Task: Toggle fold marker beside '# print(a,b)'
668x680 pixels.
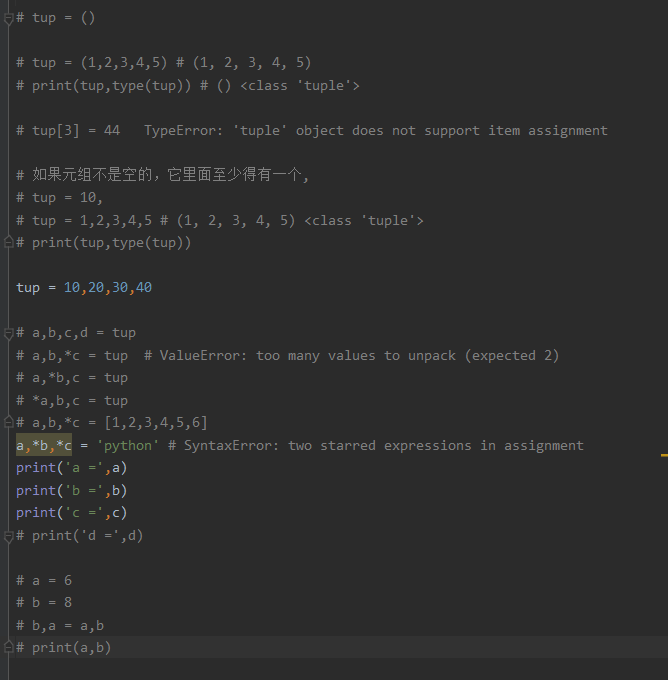Action: tap(8, 648)
